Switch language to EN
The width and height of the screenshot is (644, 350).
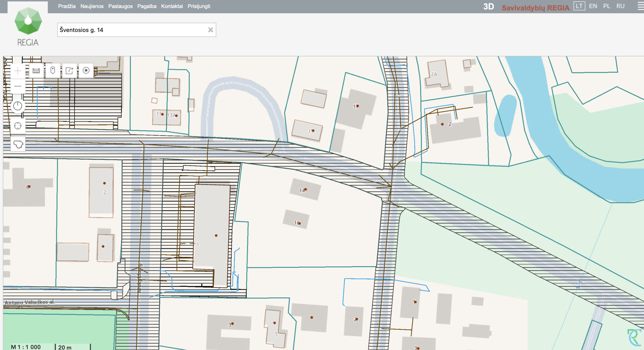593,6
